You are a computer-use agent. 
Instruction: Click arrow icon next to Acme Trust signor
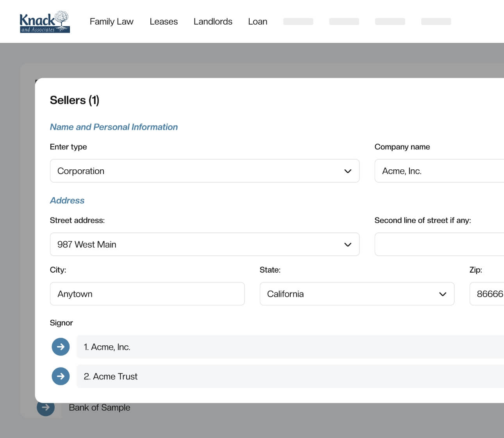point(61,376)
